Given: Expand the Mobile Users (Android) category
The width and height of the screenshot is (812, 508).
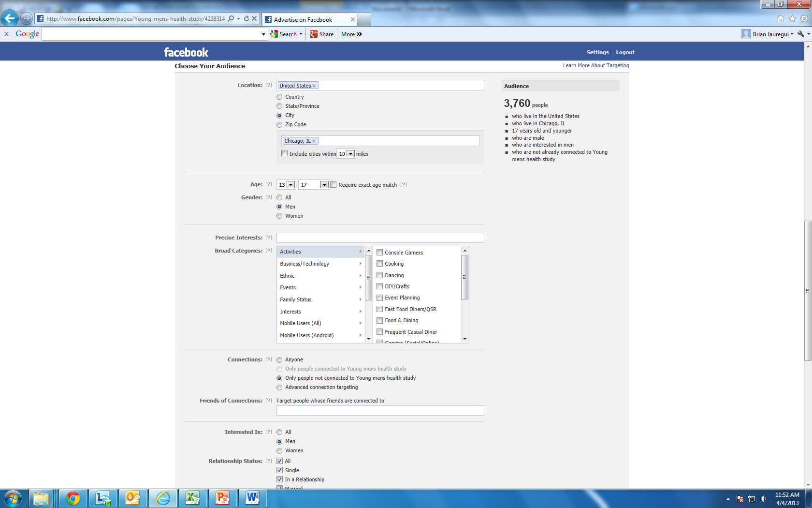Looking at the screenshot, I should point(320,335).
